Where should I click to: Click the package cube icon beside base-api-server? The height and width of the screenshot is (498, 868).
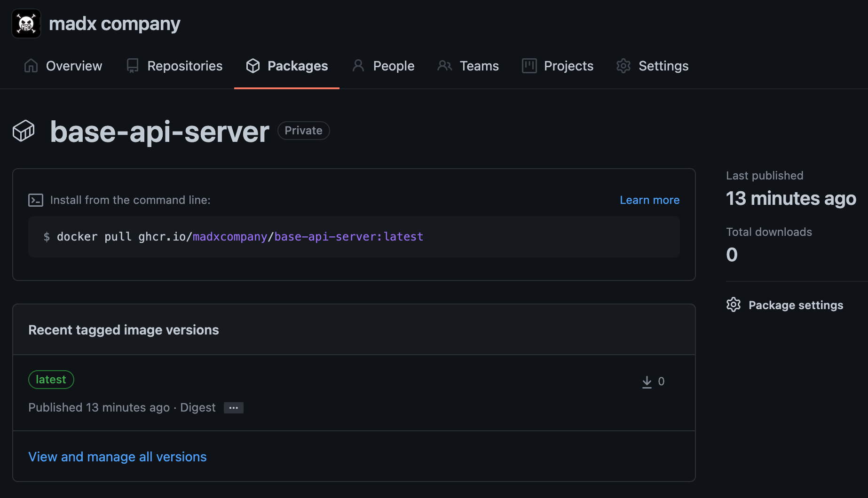tap(24, 131)
